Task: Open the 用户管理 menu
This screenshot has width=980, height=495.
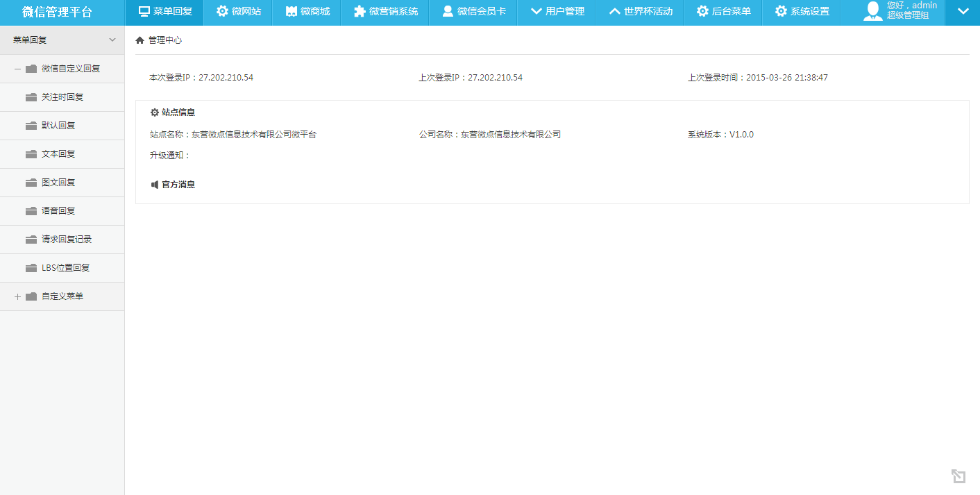Action: coord(557,11)
